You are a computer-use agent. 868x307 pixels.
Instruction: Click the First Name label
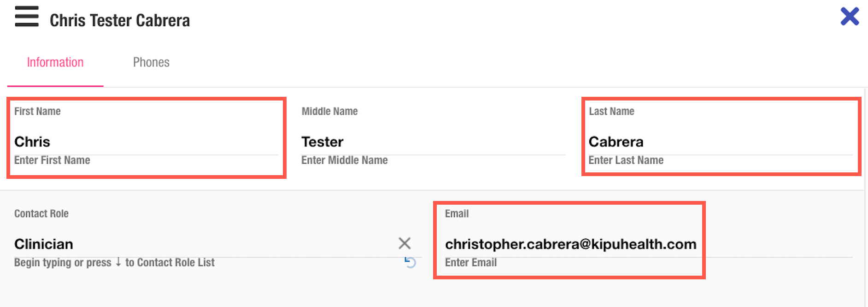click(x=37, y=111)
